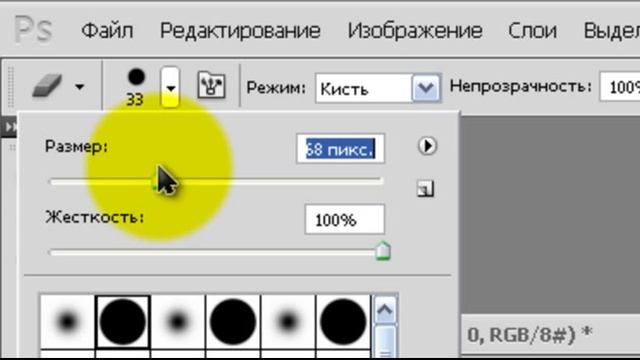Click the document tab text 0, RGB/8#) *
640x360 pixels.
(x=530, y=335)
